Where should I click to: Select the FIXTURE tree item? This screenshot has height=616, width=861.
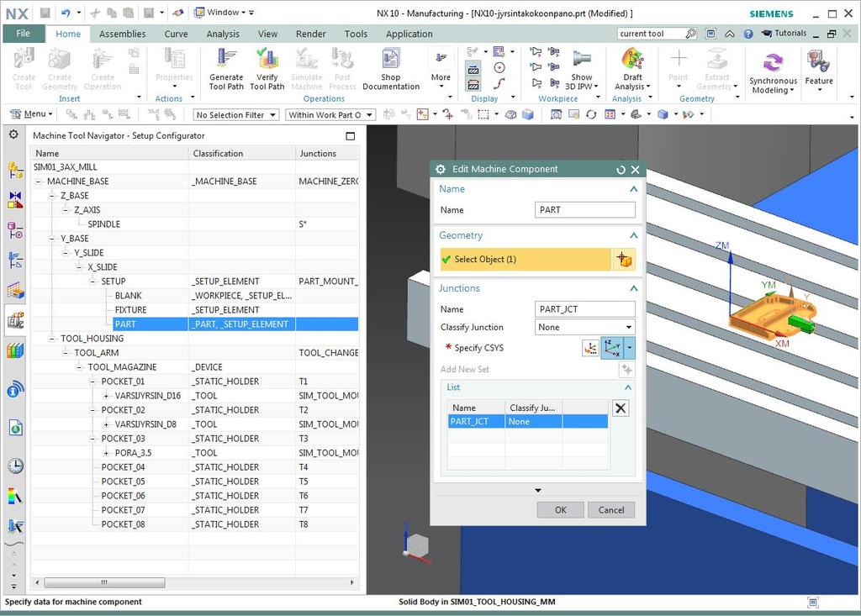[x=130, y=309]
